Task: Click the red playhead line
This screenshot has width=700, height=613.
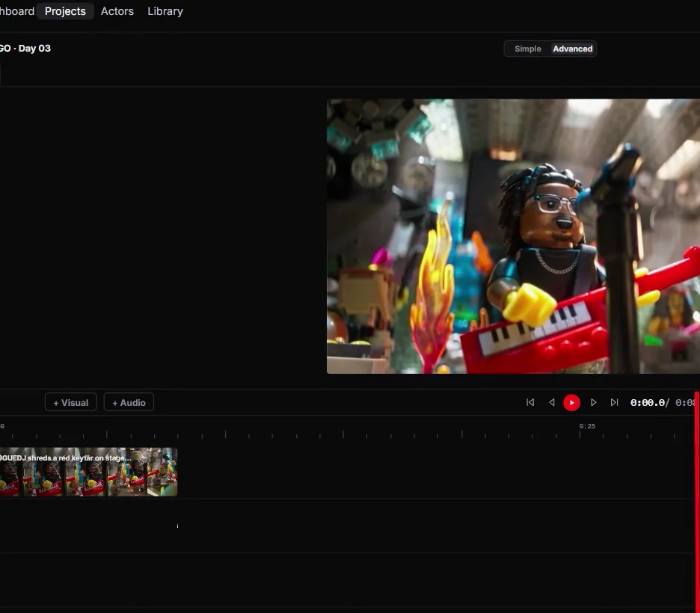Action: coord(696,502)
